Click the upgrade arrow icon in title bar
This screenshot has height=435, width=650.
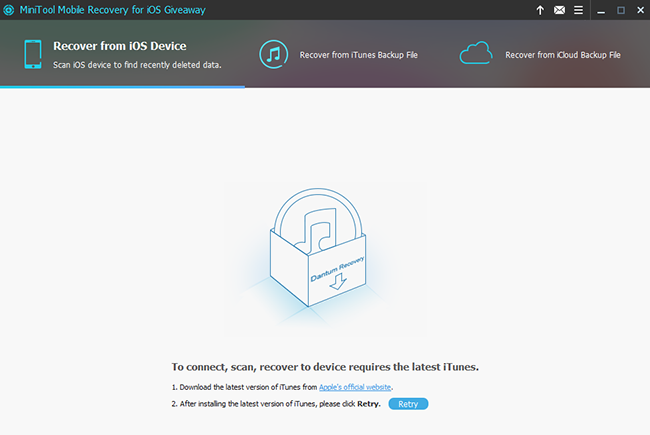click(x=540, y=10)
